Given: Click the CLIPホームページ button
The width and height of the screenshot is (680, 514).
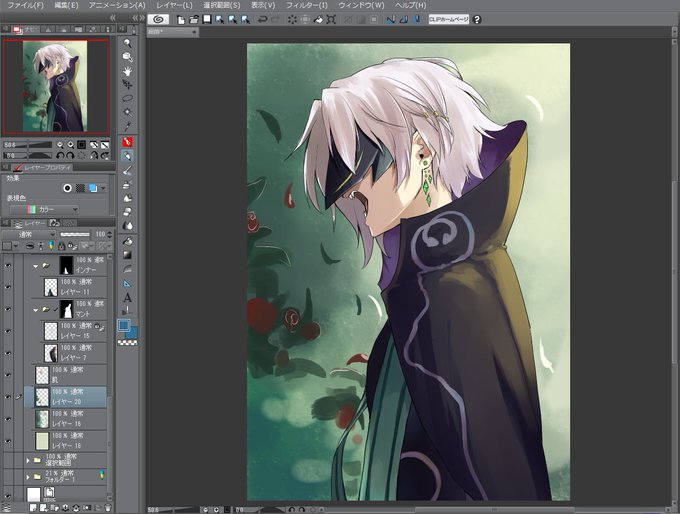Looking at the screenshot, I should [x=449, y=20].
